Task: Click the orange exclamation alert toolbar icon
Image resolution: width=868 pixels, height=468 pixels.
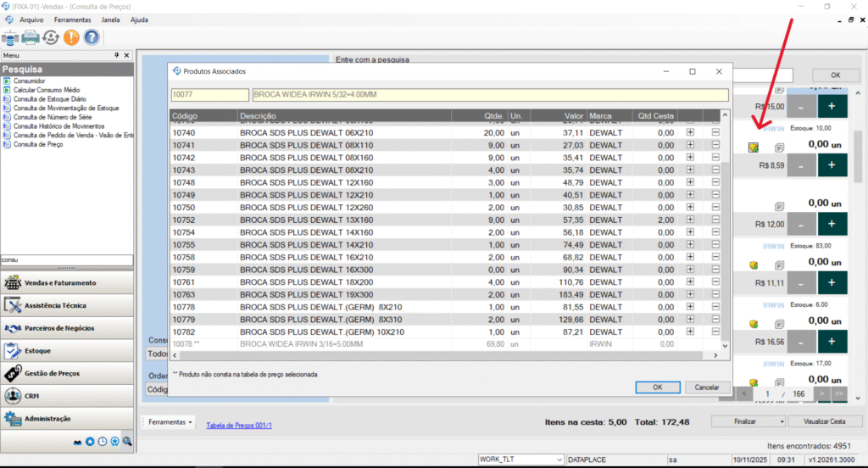Action: click(71, 37)
